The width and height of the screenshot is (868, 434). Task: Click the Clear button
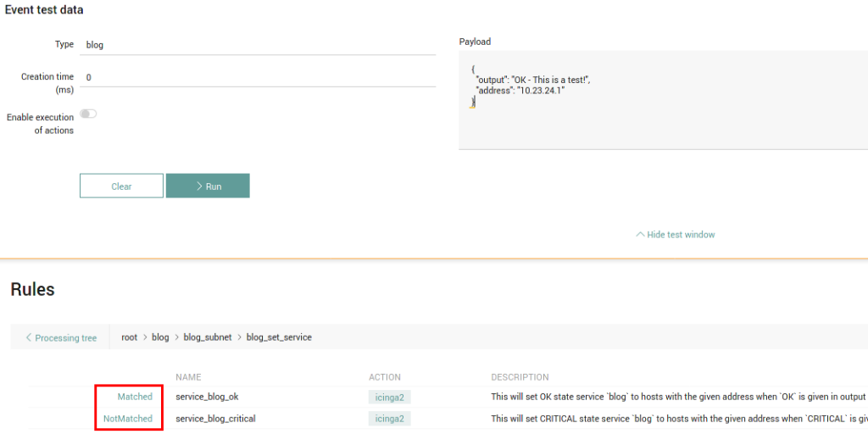point(121,186)
